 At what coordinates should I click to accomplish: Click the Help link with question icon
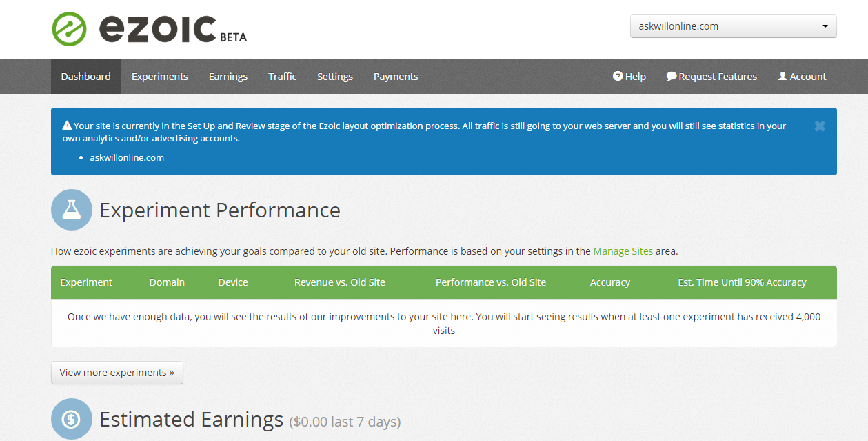pyautogui.click(x=629, y=77)
